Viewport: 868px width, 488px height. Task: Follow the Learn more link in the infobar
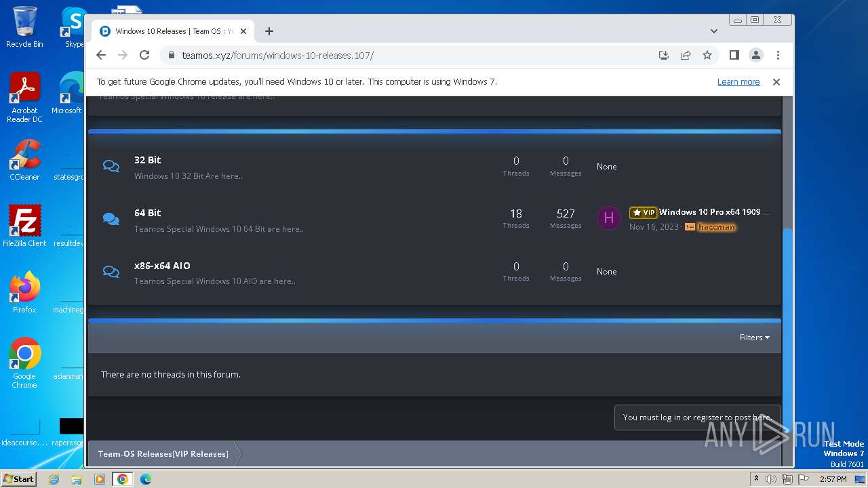[x=738, y=82]
